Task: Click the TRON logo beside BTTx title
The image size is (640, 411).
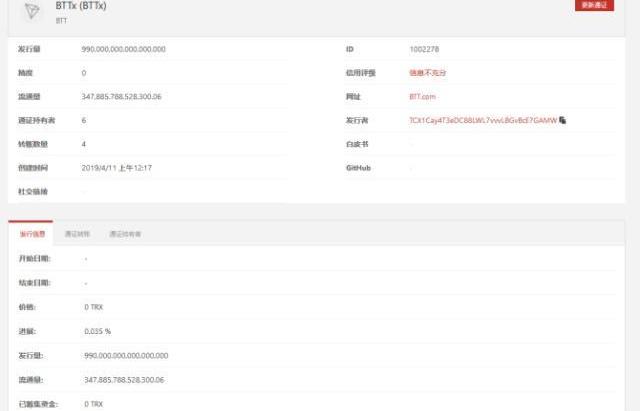Action: (x=32, y=11)
